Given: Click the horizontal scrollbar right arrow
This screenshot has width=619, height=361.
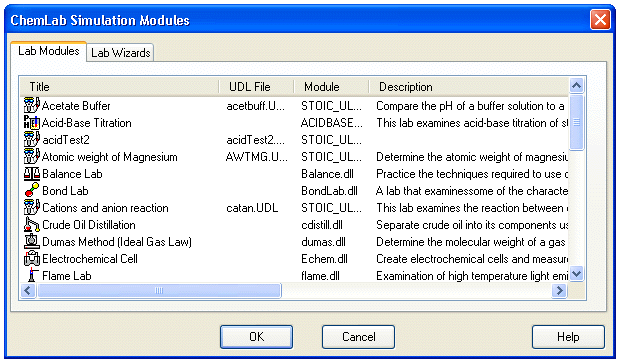Looking at the screenshot, I should click(x=559, y=291).
